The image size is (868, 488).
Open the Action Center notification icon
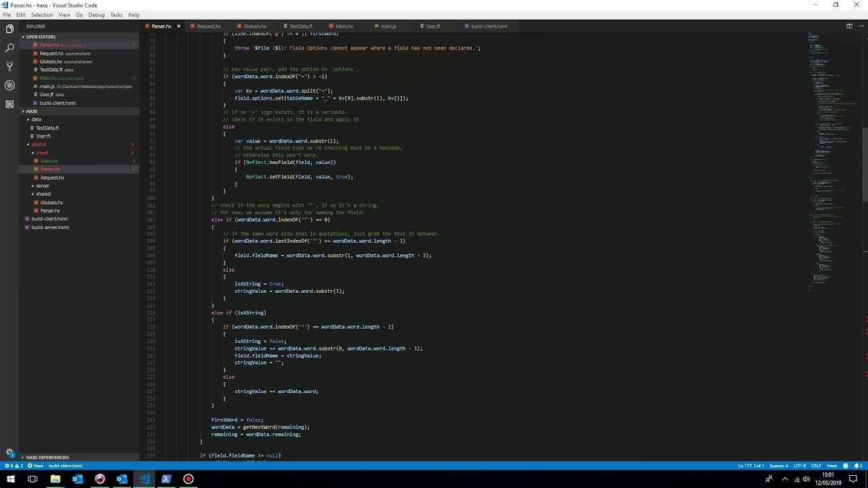click(853, 479)
